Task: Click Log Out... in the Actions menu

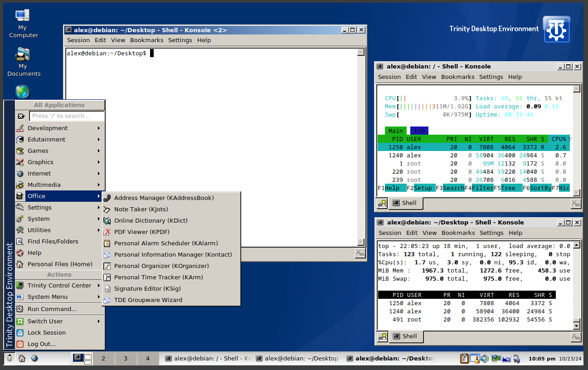Action: 42,344
